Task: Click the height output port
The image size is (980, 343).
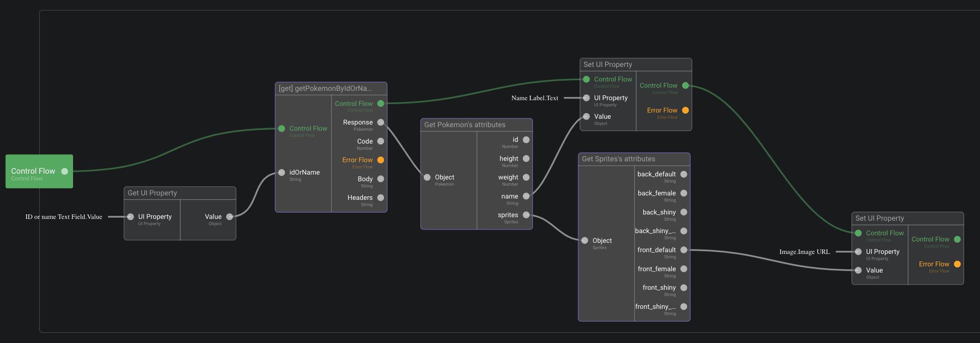Action: 526,159
